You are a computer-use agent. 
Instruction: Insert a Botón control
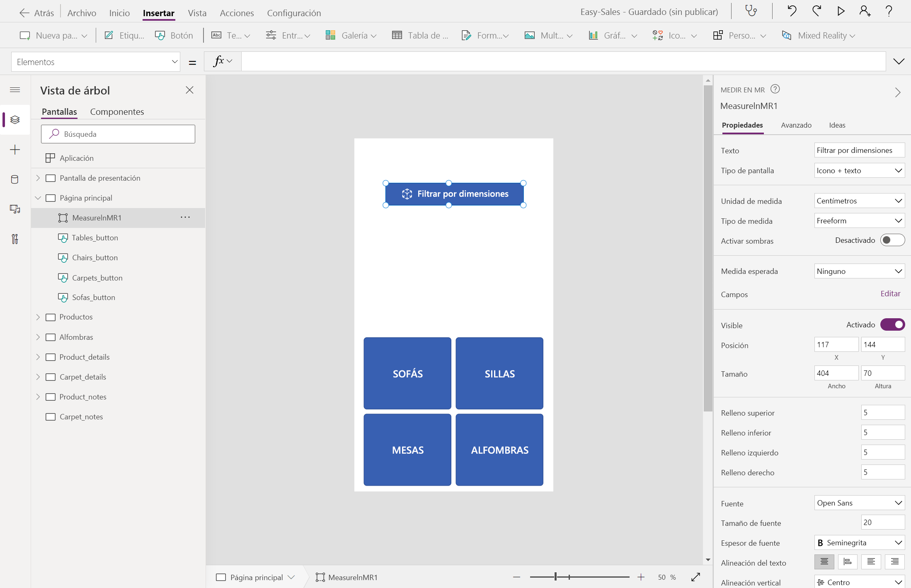[174, 35]
